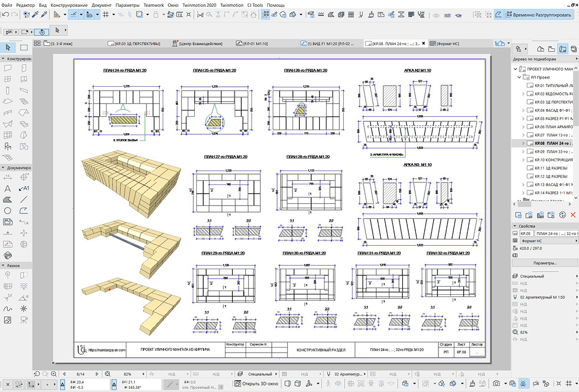
Task: Select the Fill hatch tool in toolbox
Action: click(7, 200)
